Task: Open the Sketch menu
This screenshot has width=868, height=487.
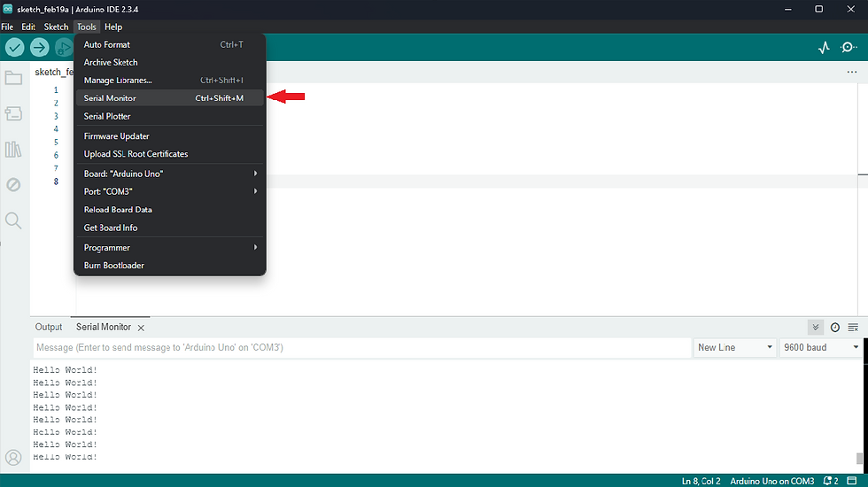Action: [56, 27]
